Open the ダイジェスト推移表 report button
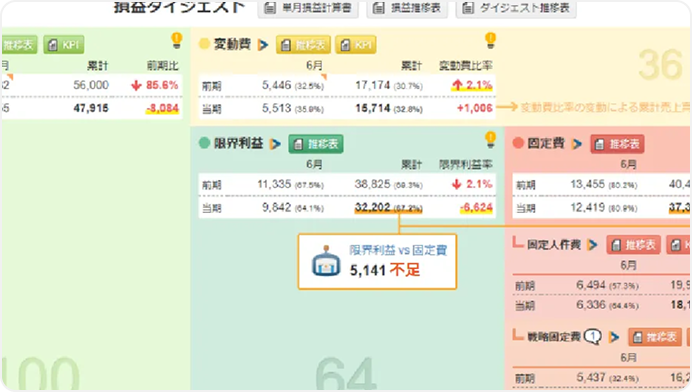The width and height of the screenshot is (692, 392). [516, 8]
